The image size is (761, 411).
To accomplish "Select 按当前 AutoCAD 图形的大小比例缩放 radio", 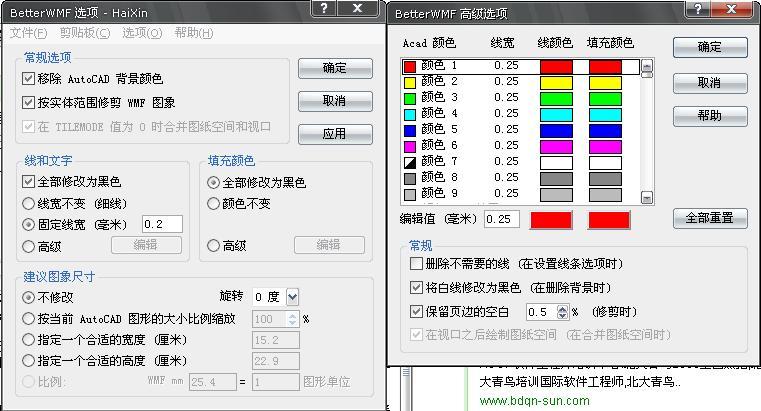I will pyautogui.click(x=28, y=318).
